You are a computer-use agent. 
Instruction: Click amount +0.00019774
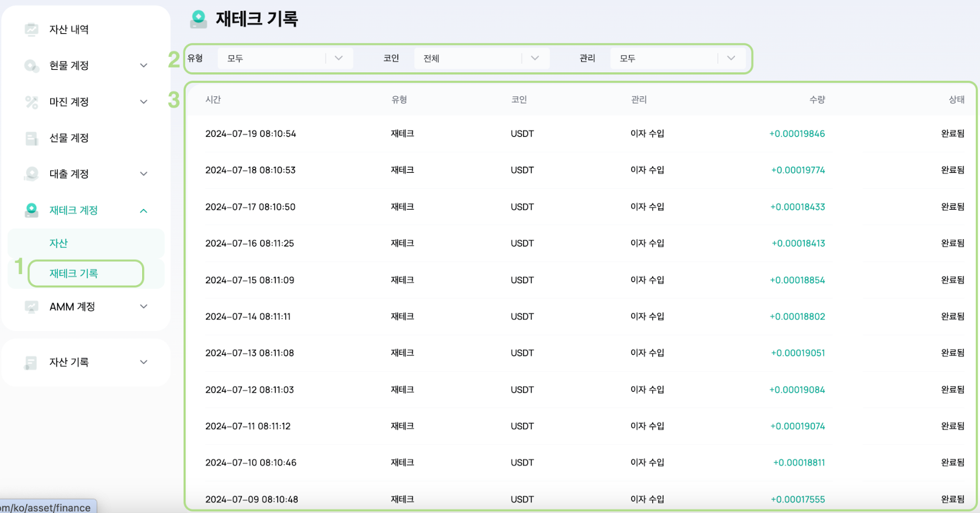click(x=798, y=170)
